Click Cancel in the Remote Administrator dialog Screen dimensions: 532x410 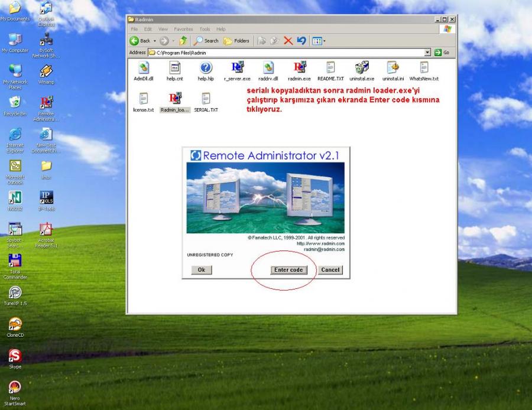(330, 270)
